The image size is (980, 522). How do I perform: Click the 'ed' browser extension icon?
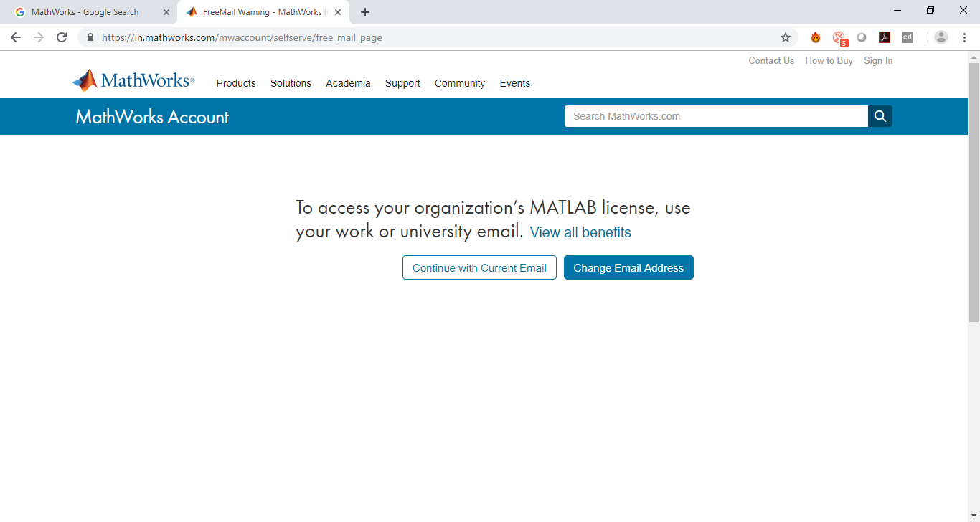(907, 37)
